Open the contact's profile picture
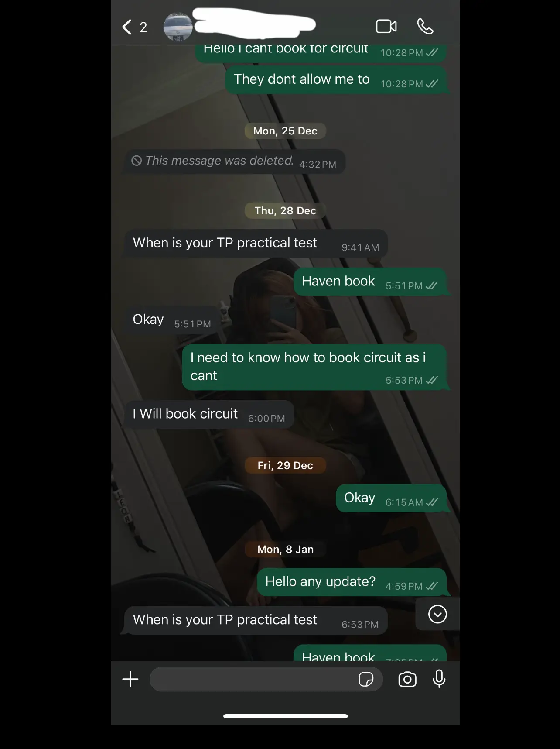This screenshot has height=749, width=560. coord(178,27)
